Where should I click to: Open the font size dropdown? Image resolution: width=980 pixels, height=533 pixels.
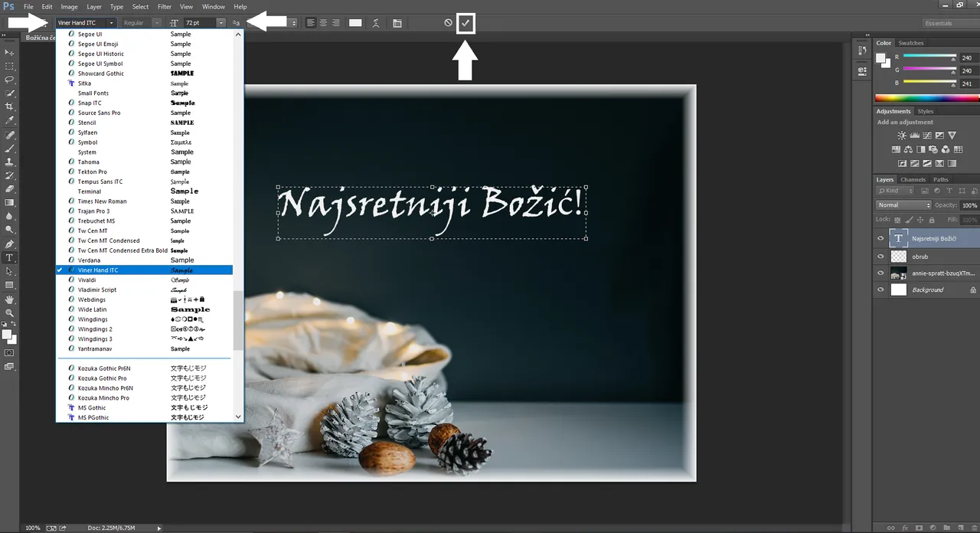pyautogui.click(x=221, y=23)
